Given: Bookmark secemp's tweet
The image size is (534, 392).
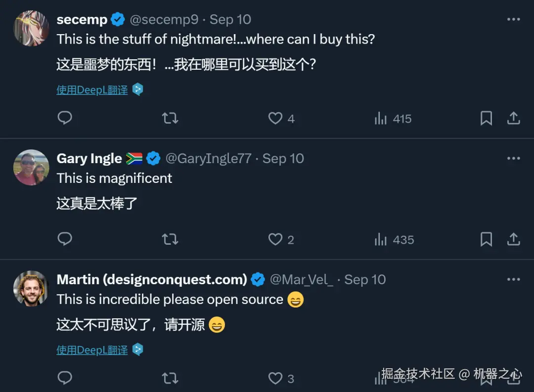Looking at the screenshot, I should 486,118.
